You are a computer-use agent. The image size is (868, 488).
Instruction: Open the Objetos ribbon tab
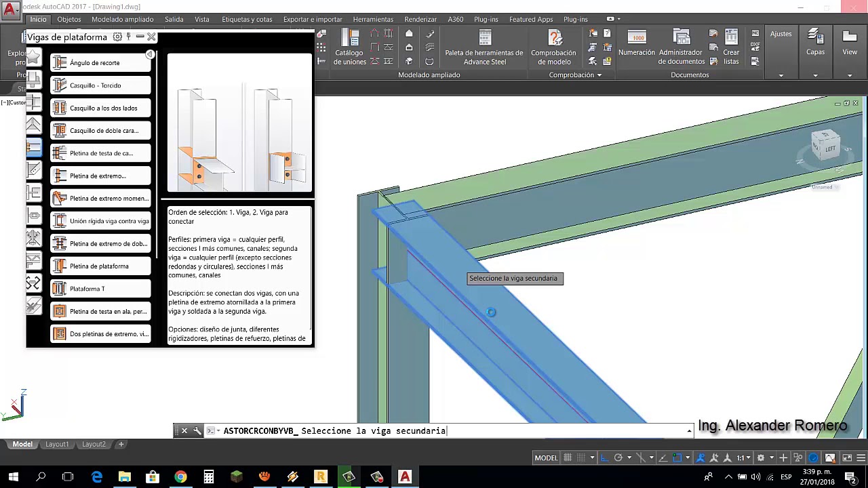(x=69, y=19)
